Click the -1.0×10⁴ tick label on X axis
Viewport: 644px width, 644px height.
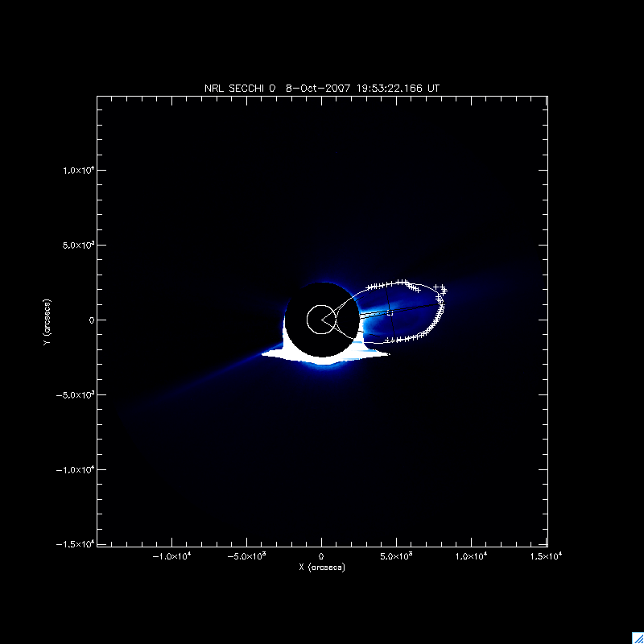171,556
